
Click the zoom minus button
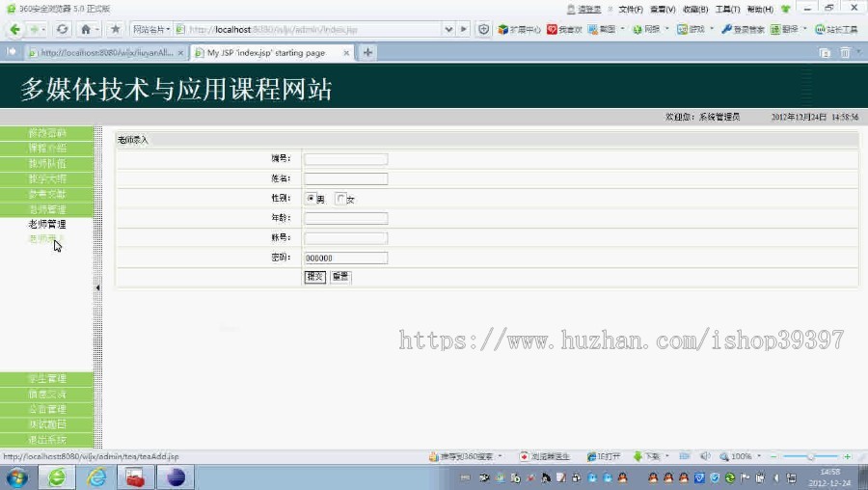773,456
